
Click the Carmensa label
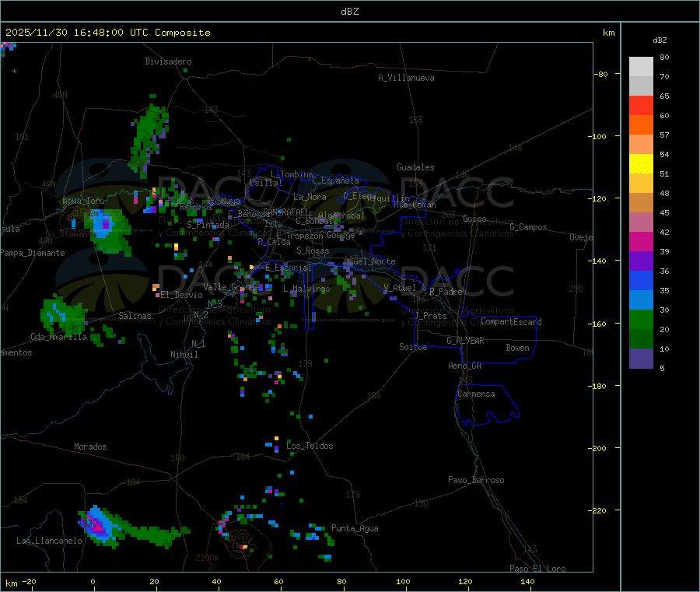pos(476,394)
